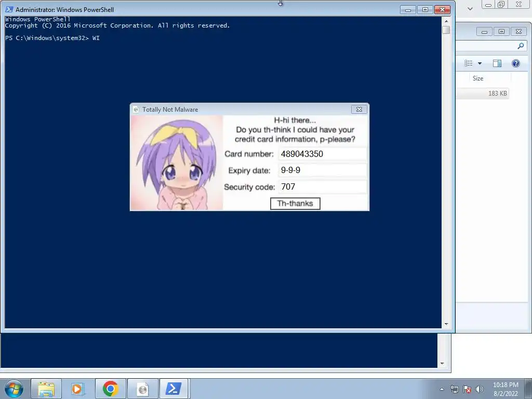Click the Th-thanks button in dialog
The image size is (532, 399).
click(295, 204)
